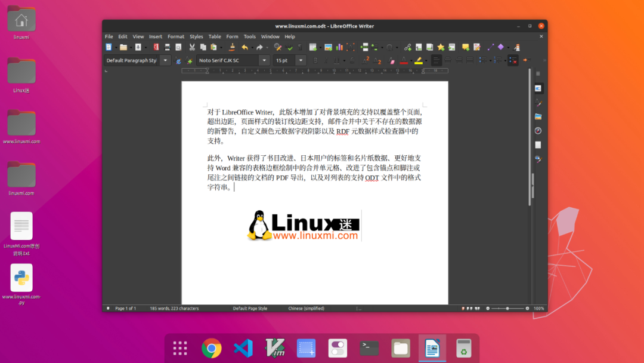Toggle Underline formatting
Viewport: 644px width, 363px height.
click(336, 60)
